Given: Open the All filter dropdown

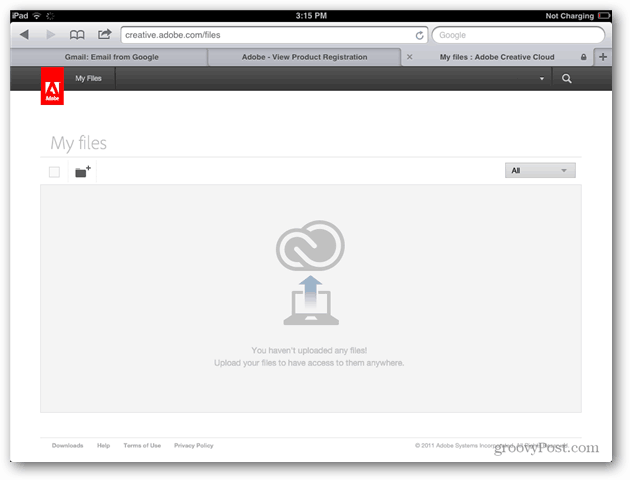Looking at the screenshot, I should pyautogui.click(x=540, y=170).
